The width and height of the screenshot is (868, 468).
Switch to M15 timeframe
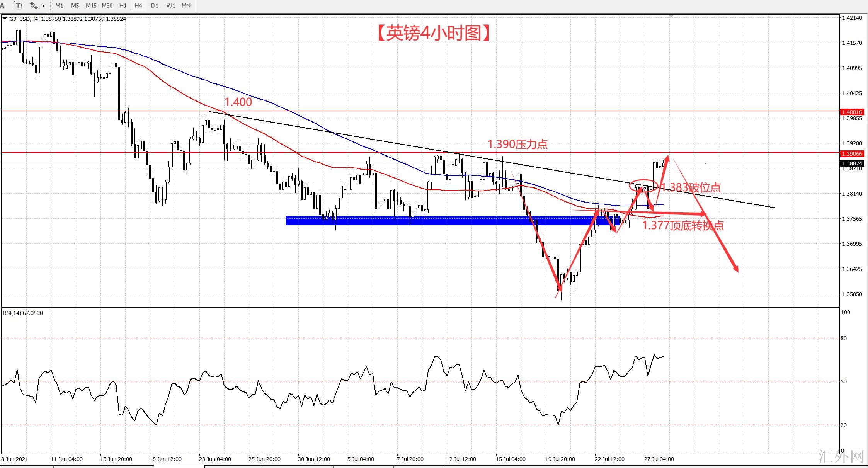[x=91, y=5]
